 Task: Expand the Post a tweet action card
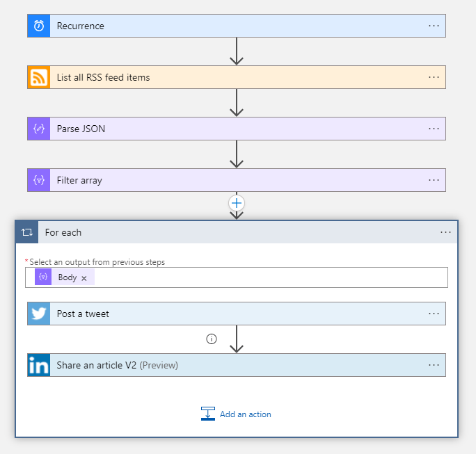(x=237, y=314)
